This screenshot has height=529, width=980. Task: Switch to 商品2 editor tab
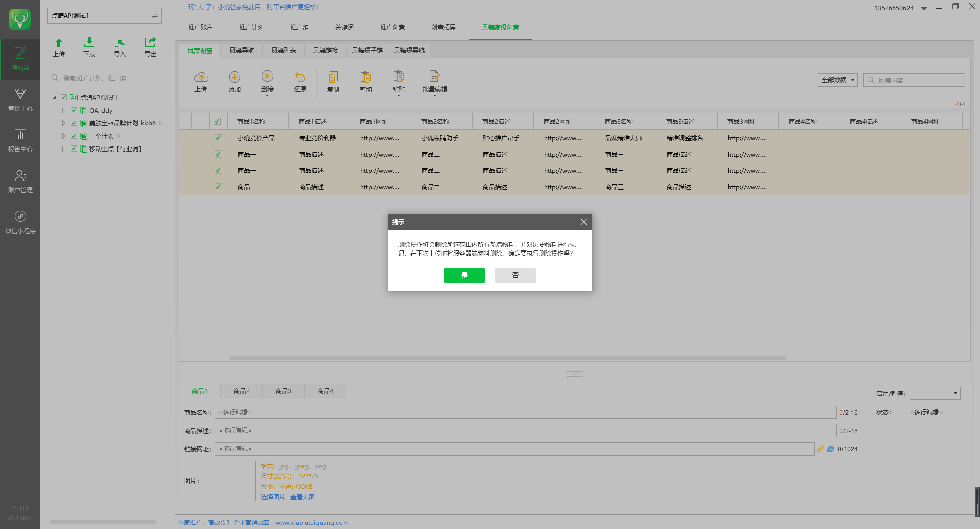click(x=241, y=391)
